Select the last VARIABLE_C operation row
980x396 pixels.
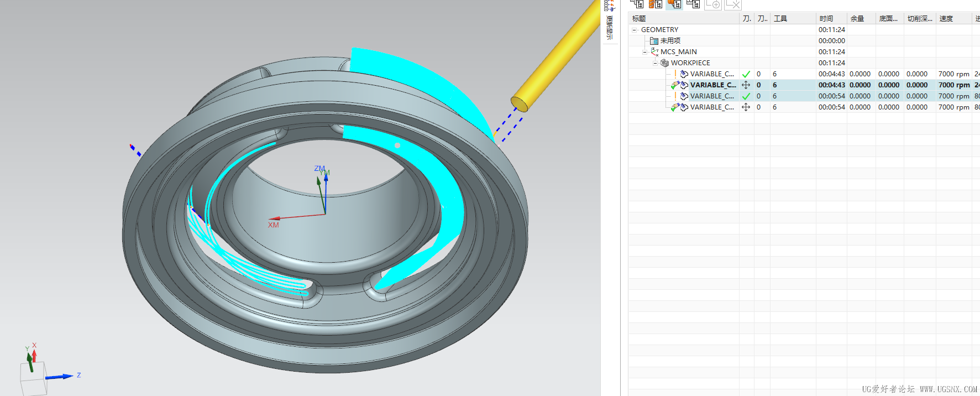712,107
